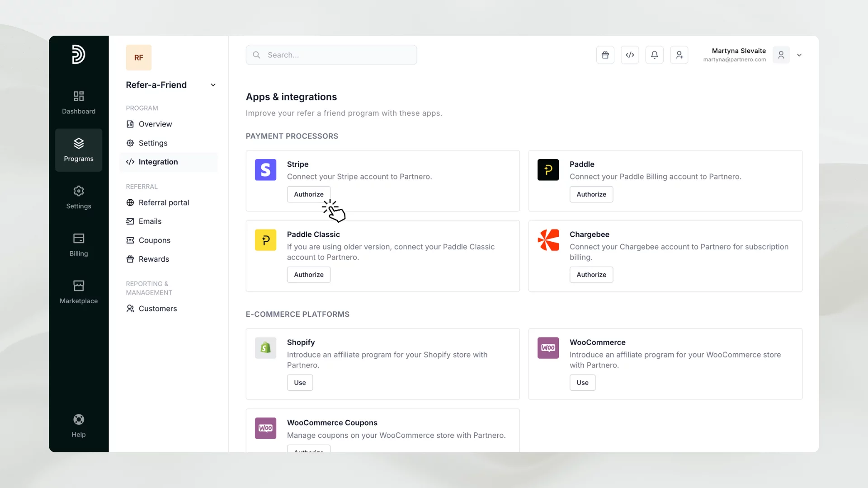This screenshot has width=868, height=488.
Task: Open the user account chevron menu
Action: pyautogui.click(x=799, y=55)
